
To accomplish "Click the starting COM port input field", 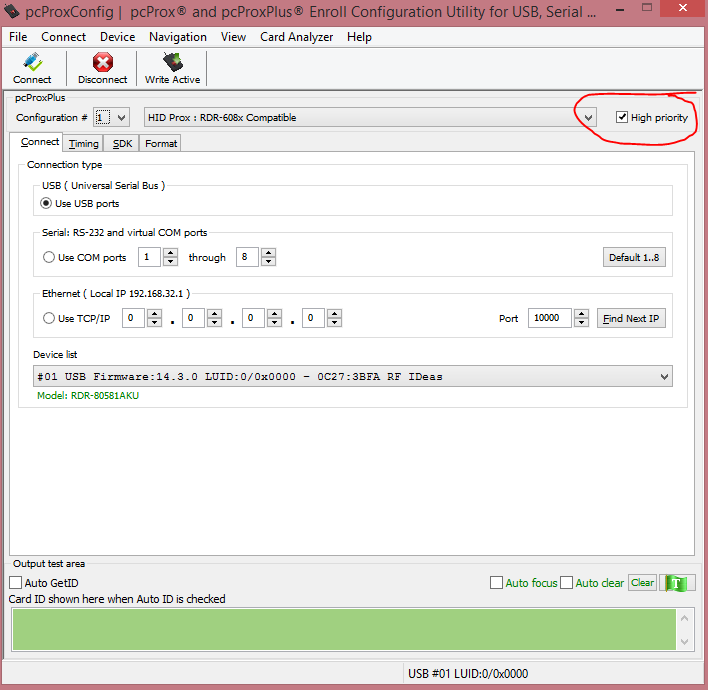I will 149,257.
